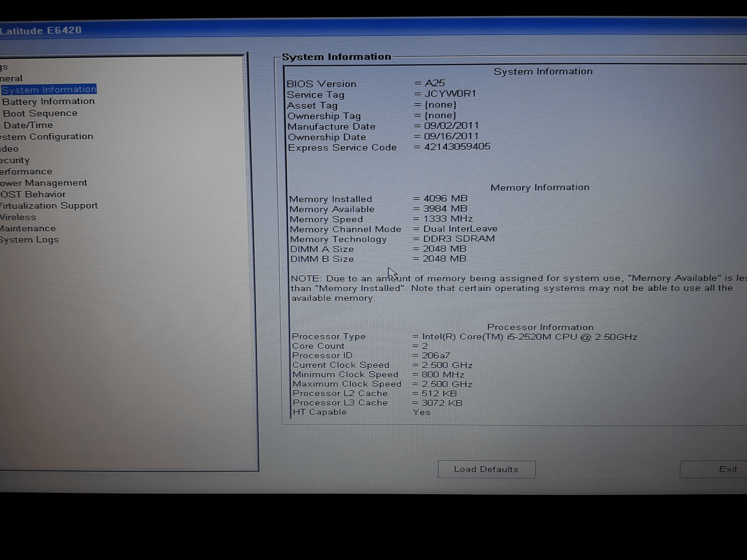Open the System Logs category
Image resolution: width=747 pixels, height=560 pixels.
click(x=29, y=240)
